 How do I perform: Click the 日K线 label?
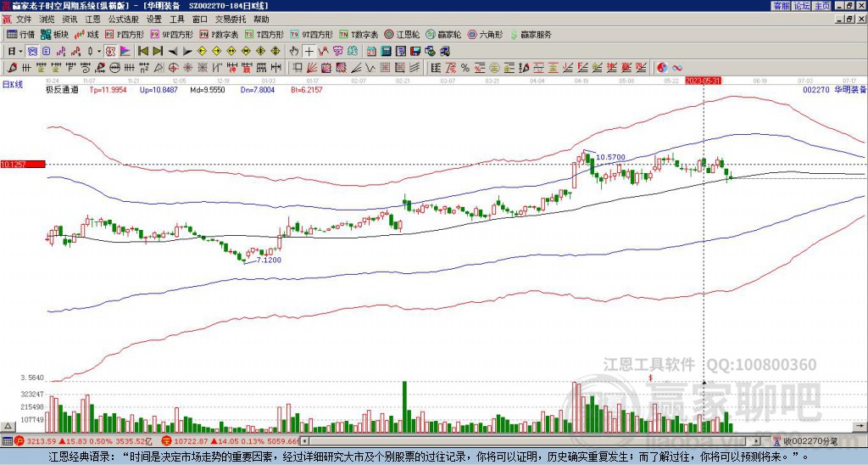13,84
